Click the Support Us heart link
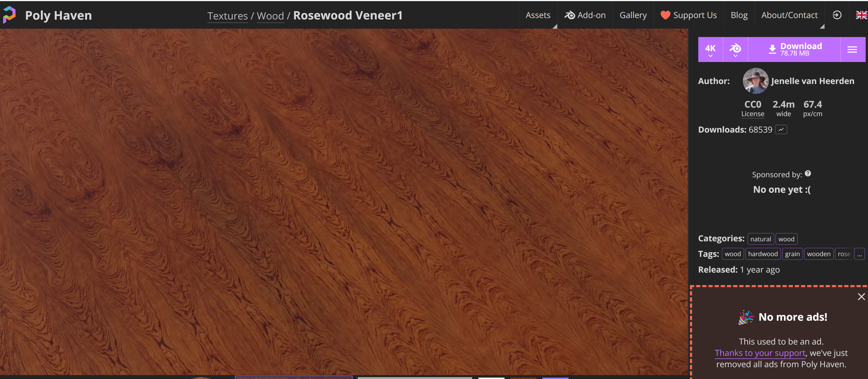The image size is (868, 379). tap(688, 15)
